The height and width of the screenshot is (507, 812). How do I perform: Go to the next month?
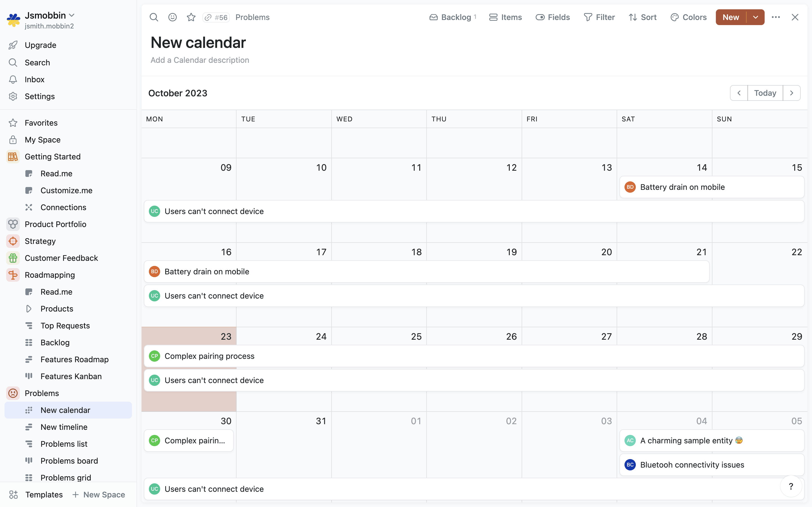click(791, 93)
